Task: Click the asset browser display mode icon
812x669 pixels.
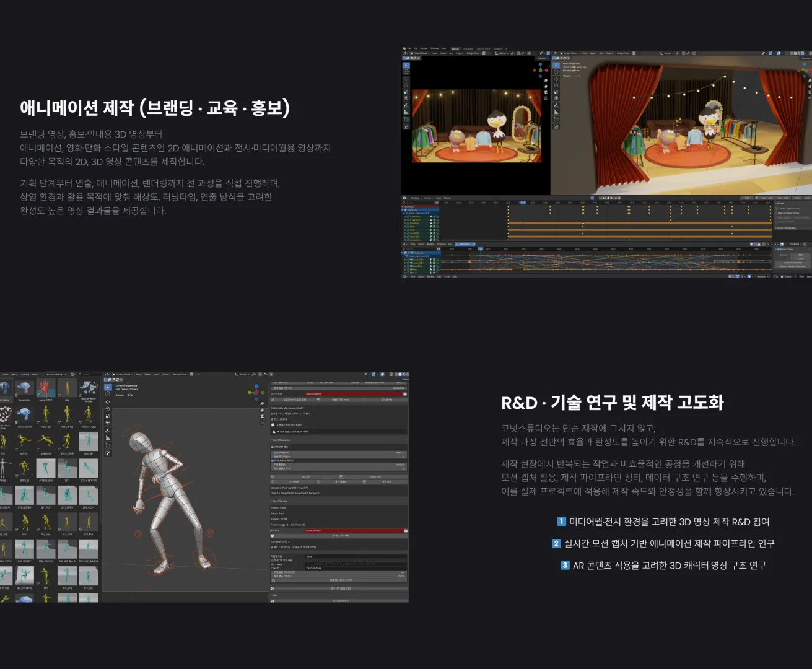Action: 72,374
